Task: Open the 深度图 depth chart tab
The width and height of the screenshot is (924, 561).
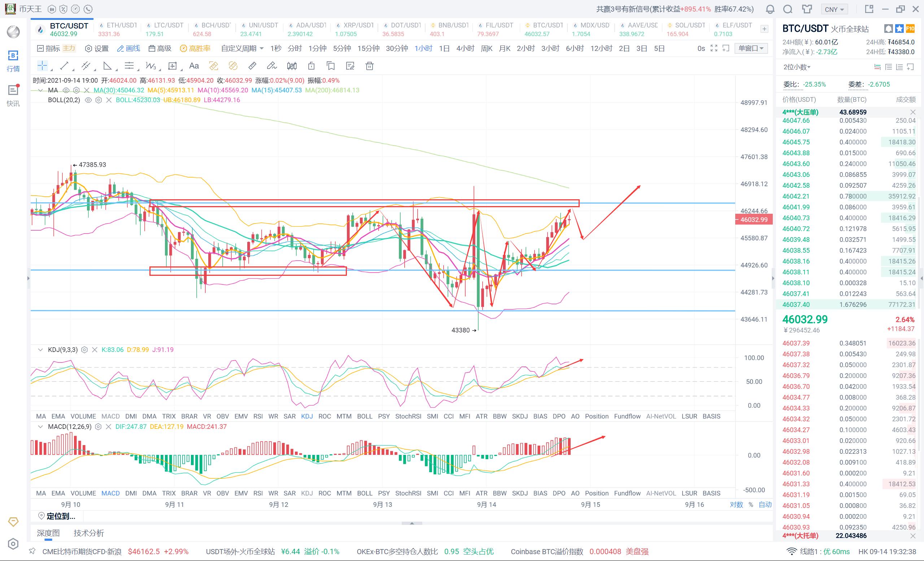Action: [x=48, y=533]
